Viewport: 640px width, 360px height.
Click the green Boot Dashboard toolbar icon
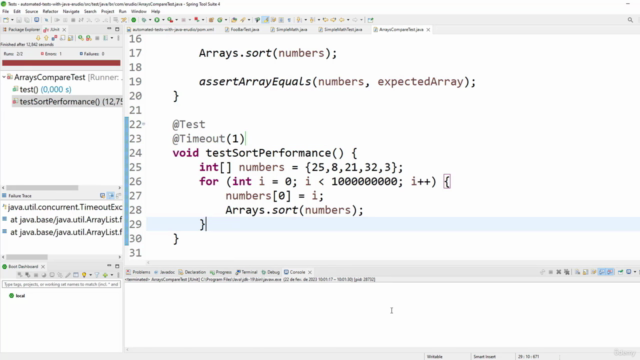click(x=133, y=20)
